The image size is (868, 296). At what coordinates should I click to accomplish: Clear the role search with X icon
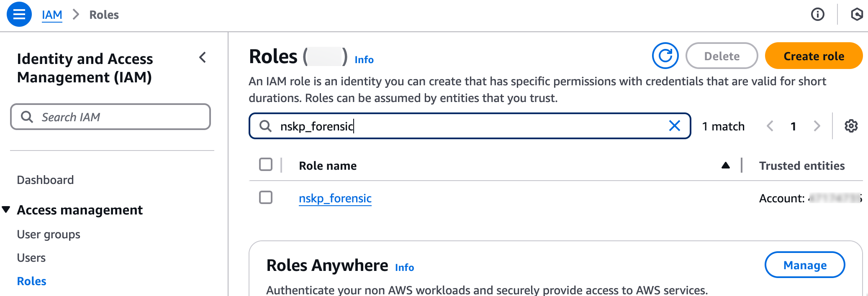click(x=674, y=125)
